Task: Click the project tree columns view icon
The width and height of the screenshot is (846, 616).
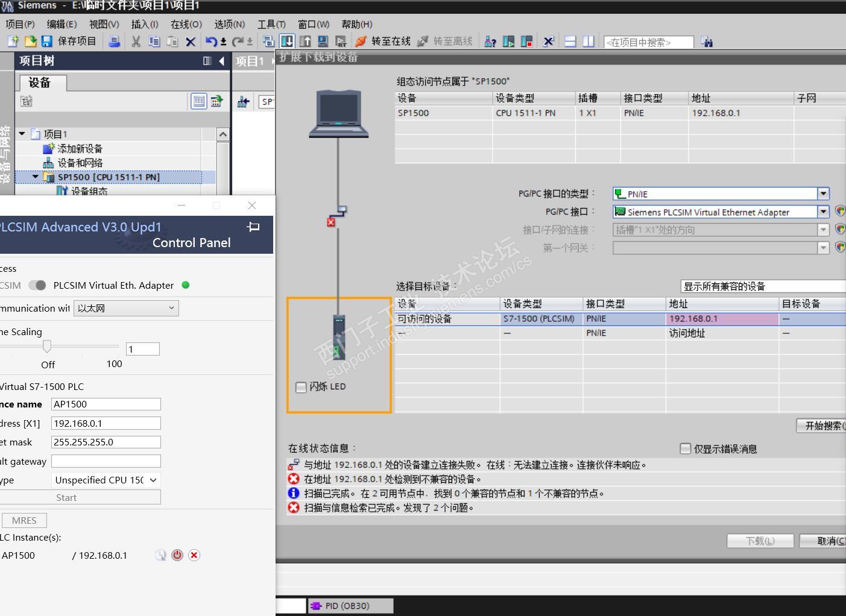Action: point(207,61)
